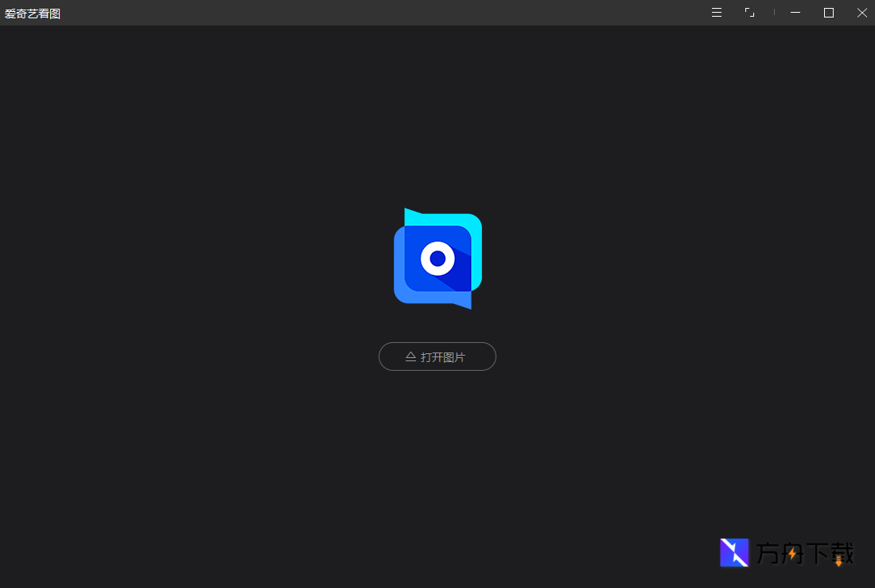Click the title bar separator line
Viewport: 875px width, 588px height.
click(774, 13)
